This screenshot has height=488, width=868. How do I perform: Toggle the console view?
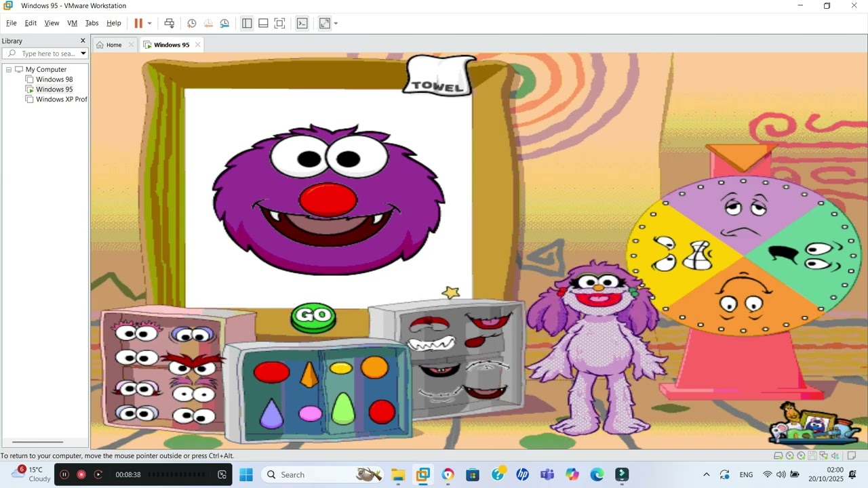point(302,23)
